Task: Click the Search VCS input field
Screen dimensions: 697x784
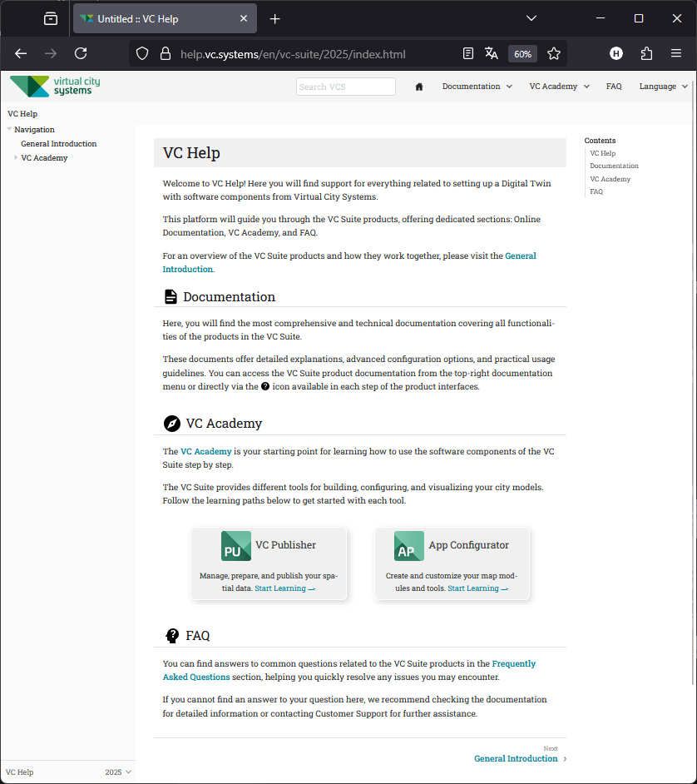Action: tap(345, 86)
